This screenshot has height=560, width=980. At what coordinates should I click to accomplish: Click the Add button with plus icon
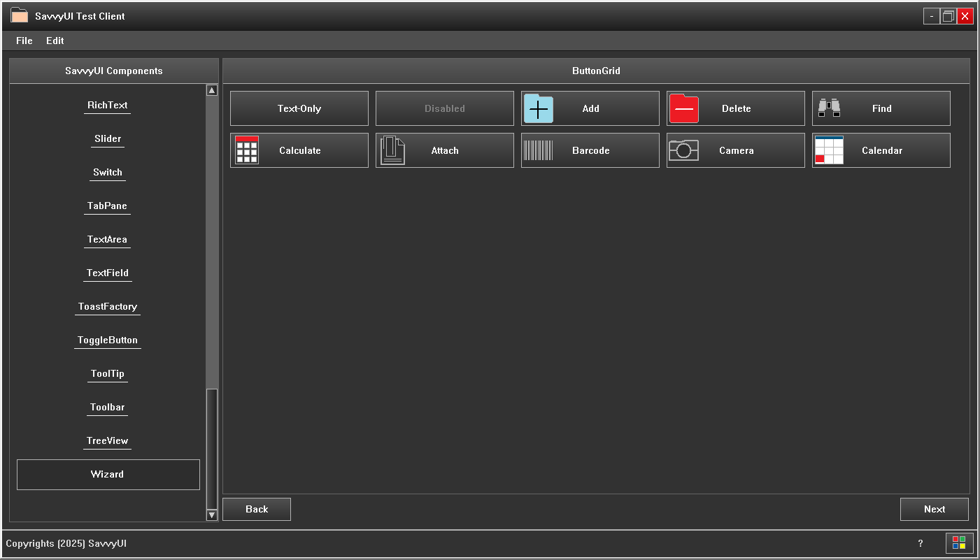click(590, 108)
